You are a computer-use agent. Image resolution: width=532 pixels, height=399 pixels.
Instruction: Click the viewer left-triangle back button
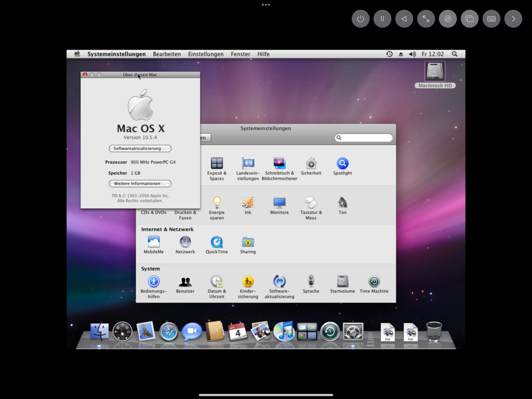pyautogui.click(x=404, y=19)
